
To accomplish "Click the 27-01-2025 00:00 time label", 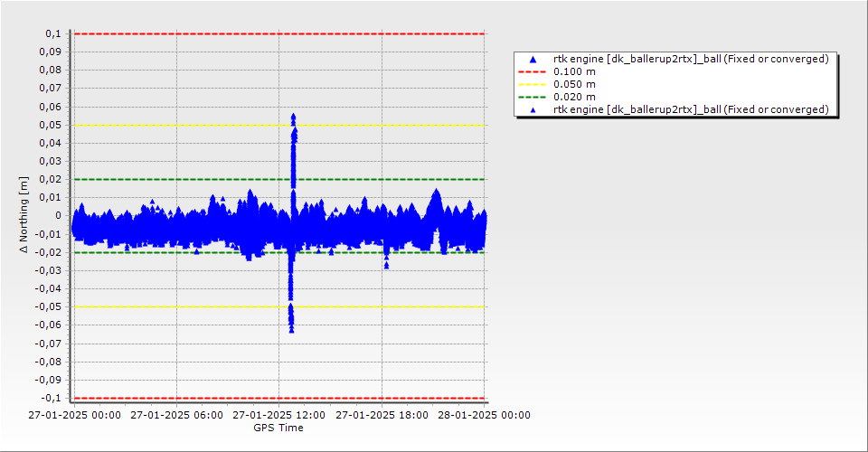I will click(x=74, y=415).
